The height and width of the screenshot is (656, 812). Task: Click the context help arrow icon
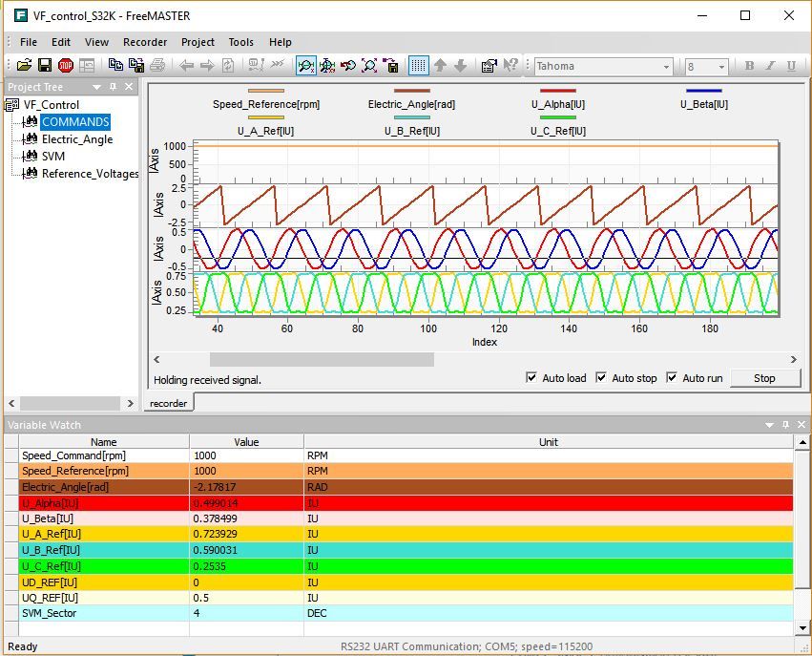coord(510,65)
